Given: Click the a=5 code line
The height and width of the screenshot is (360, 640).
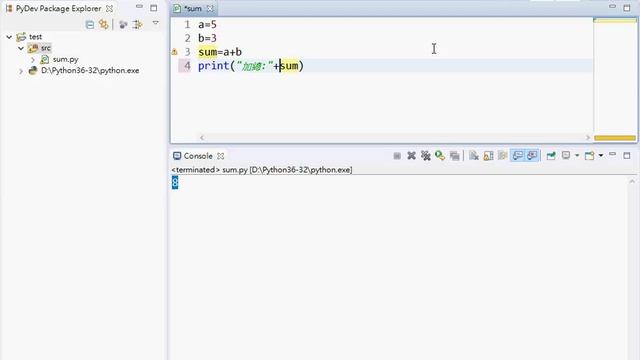Looking at the screenshot, I should 207,25.
